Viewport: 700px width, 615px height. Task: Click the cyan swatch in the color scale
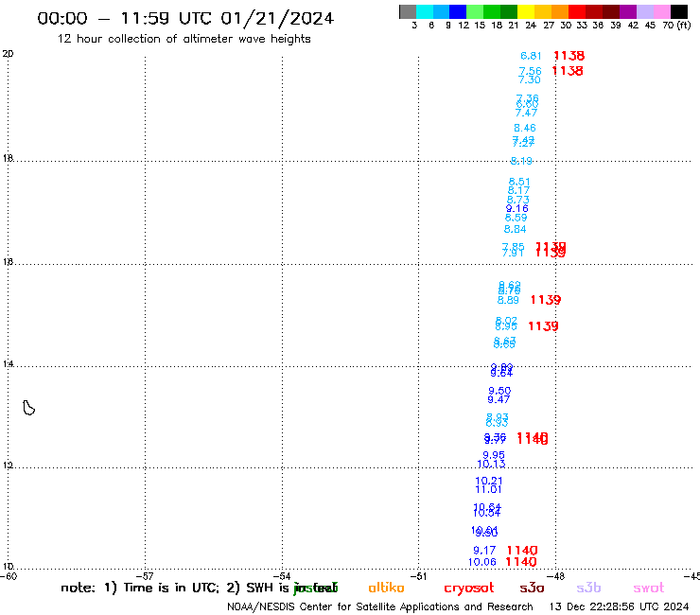425,11
